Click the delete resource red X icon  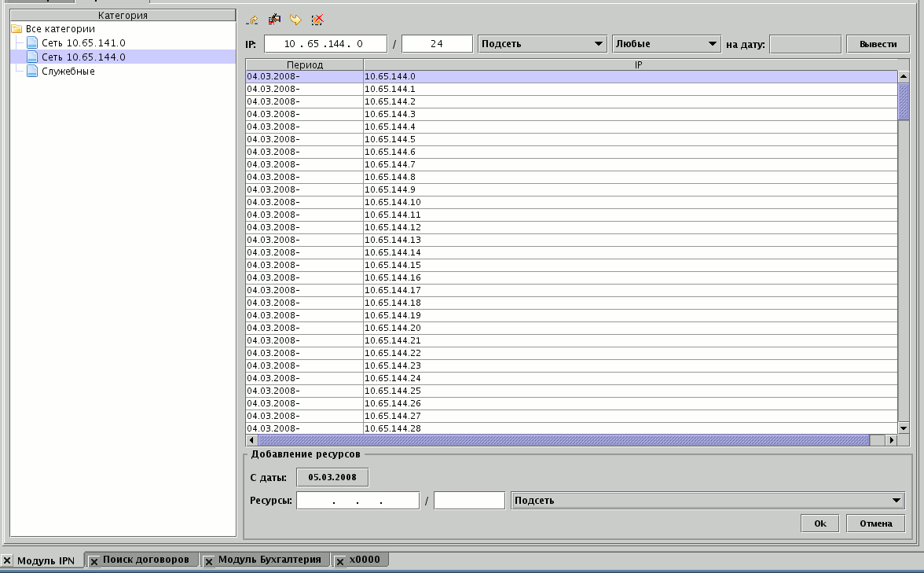[x=317, y=20]
